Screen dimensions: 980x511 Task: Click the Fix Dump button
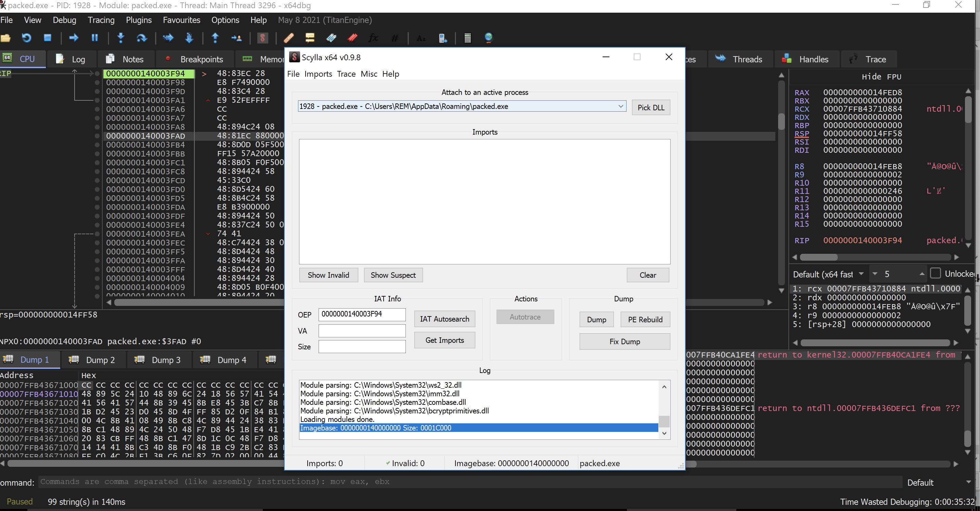(x=625, y=341)
